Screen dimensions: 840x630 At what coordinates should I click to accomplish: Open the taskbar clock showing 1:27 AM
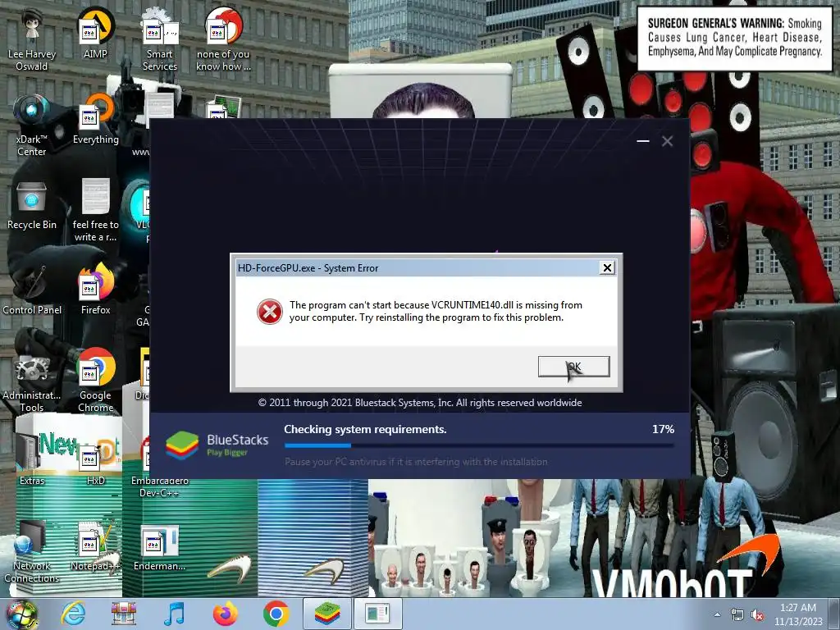(x=797, y=614)
